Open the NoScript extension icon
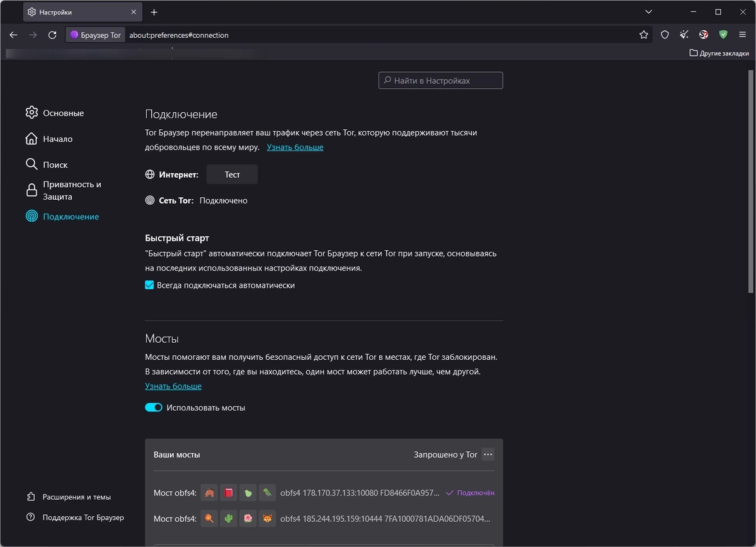The height and width of the screenshot is (547, 756). (704, 35)
